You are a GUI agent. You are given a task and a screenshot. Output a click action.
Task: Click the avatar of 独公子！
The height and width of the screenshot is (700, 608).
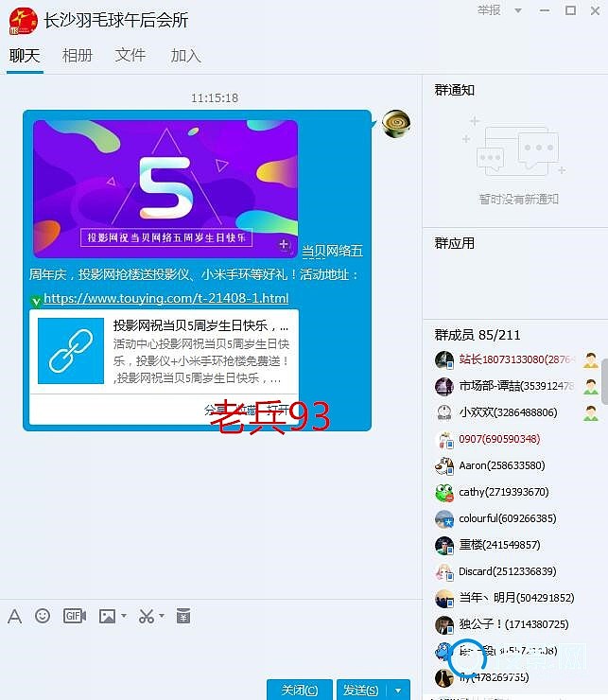coord(444,625)
